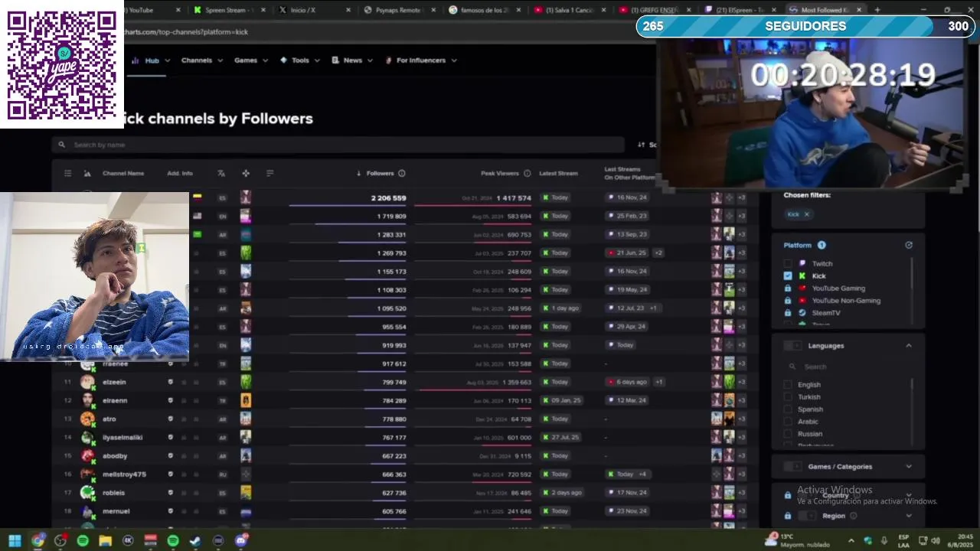Click the browser address bar URL
The height and width of the screenshot is (551, 980).
pyautogui.click(x=185, y=32)
